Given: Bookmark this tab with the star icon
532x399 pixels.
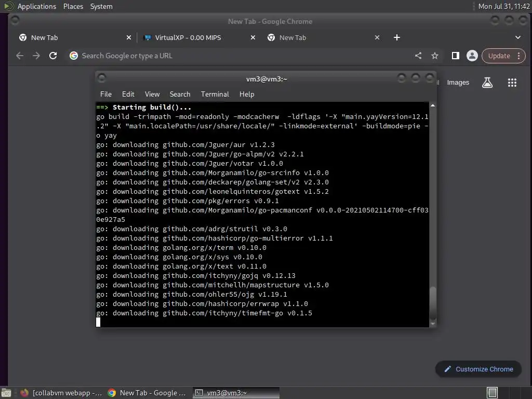Looking at the screenshot, I should click(x=435, y=56).
